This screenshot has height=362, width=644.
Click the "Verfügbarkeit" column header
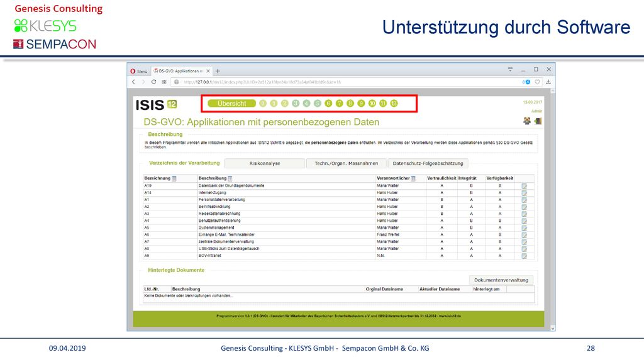click(x=500, y=178)
